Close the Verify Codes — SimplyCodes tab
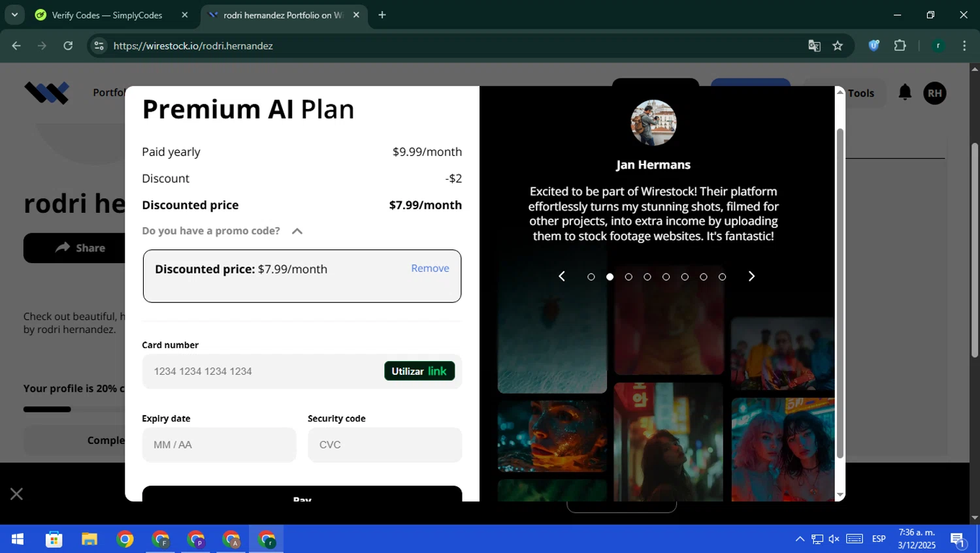 184,15
